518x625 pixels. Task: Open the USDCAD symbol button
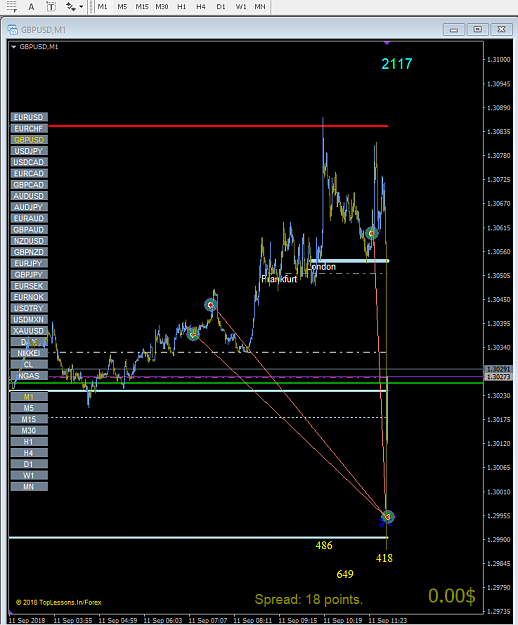coord(29,162)
